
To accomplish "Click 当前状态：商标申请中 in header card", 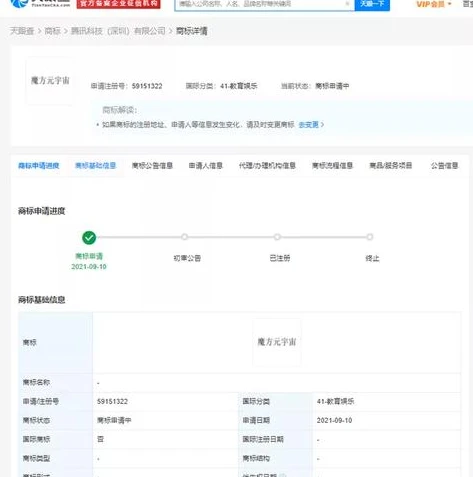I will 315,86.
